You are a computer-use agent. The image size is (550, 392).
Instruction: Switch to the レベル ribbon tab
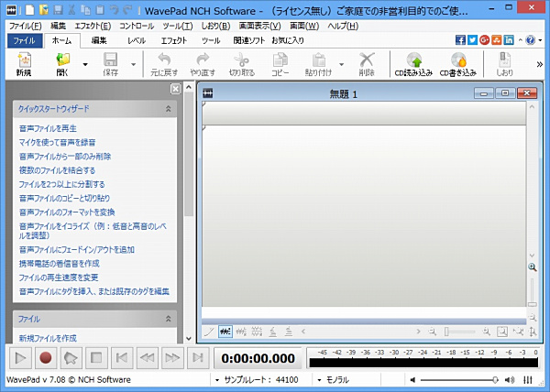[x=136, y=40]
